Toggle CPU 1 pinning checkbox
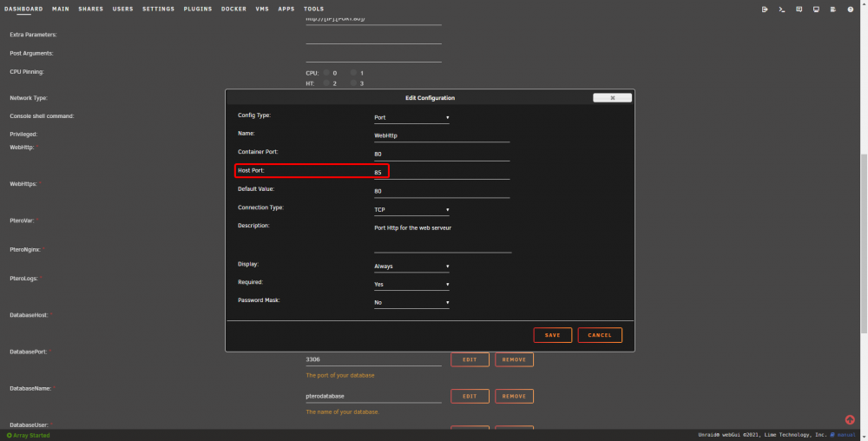868x441 pixels. 354,72
